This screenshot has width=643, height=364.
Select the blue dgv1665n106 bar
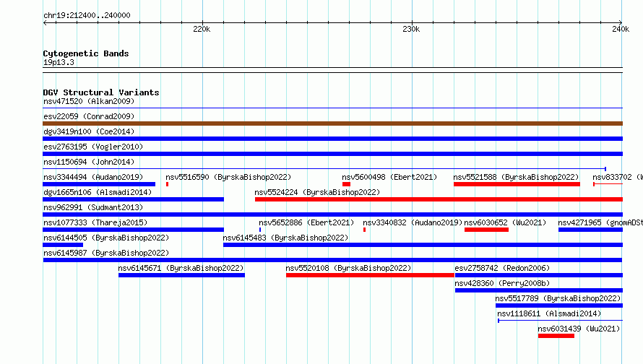133,199
